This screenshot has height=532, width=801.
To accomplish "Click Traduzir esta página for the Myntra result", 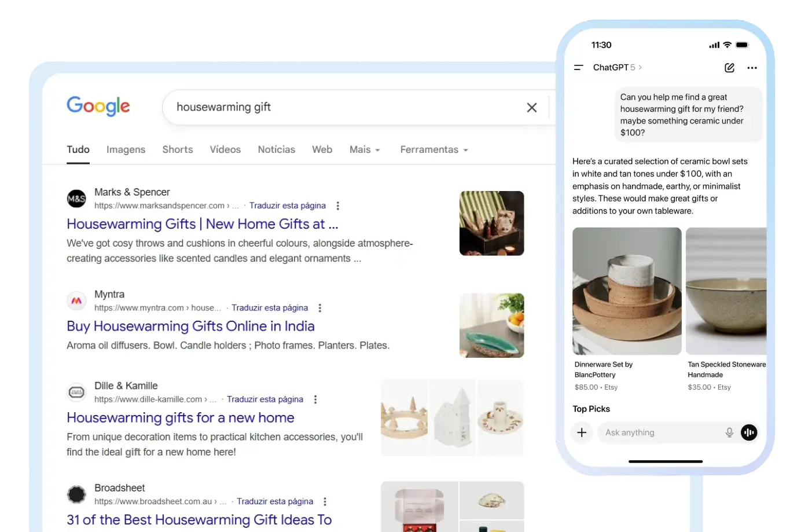I will coord(270,307).
